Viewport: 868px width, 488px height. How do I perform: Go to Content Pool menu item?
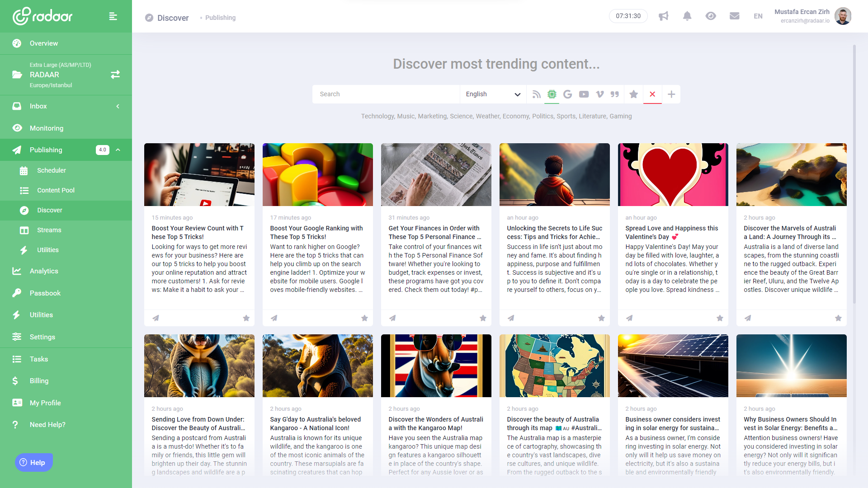[56, 190]
